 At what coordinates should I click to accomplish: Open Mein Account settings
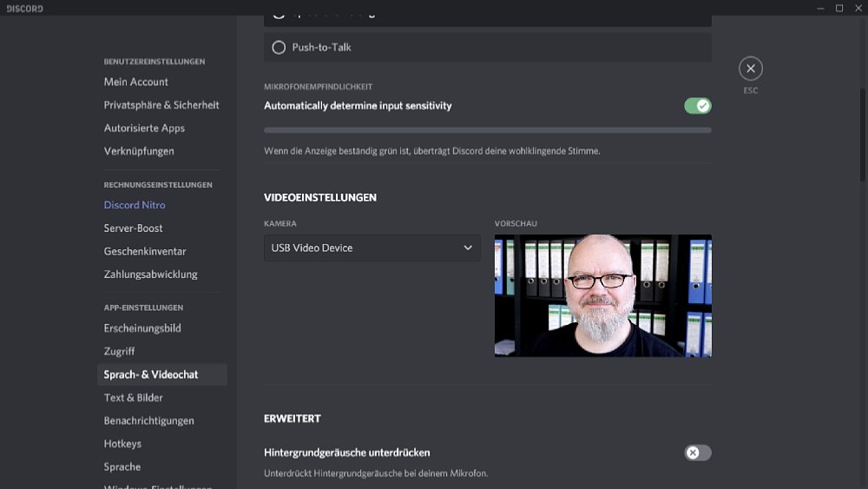[136, 82]
